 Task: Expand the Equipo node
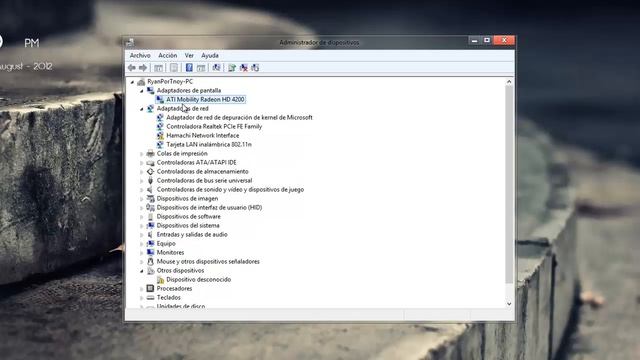tap(142, 244)
